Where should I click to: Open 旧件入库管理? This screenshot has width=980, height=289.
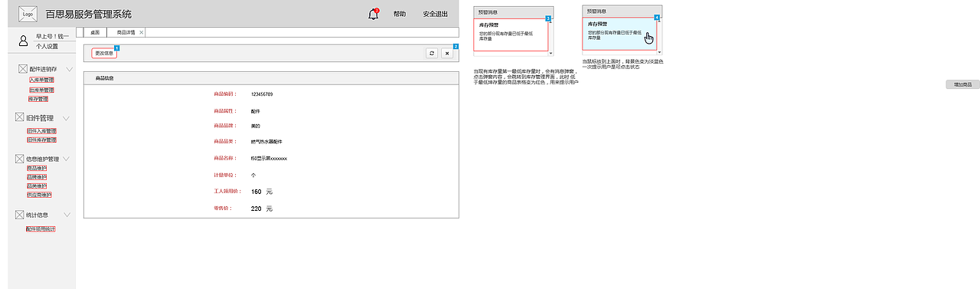41,131
